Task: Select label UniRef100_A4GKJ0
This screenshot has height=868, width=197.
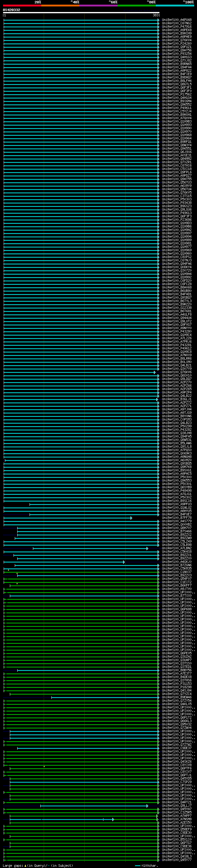Action: (x=177, y=562)
